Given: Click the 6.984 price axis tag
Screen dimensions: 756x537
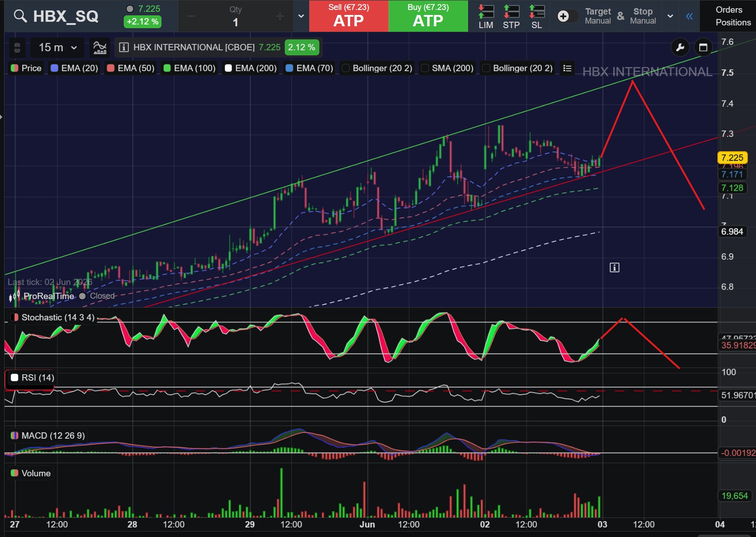Looking at the screenshot, I should pyautogui.click(x=732, y=232).
